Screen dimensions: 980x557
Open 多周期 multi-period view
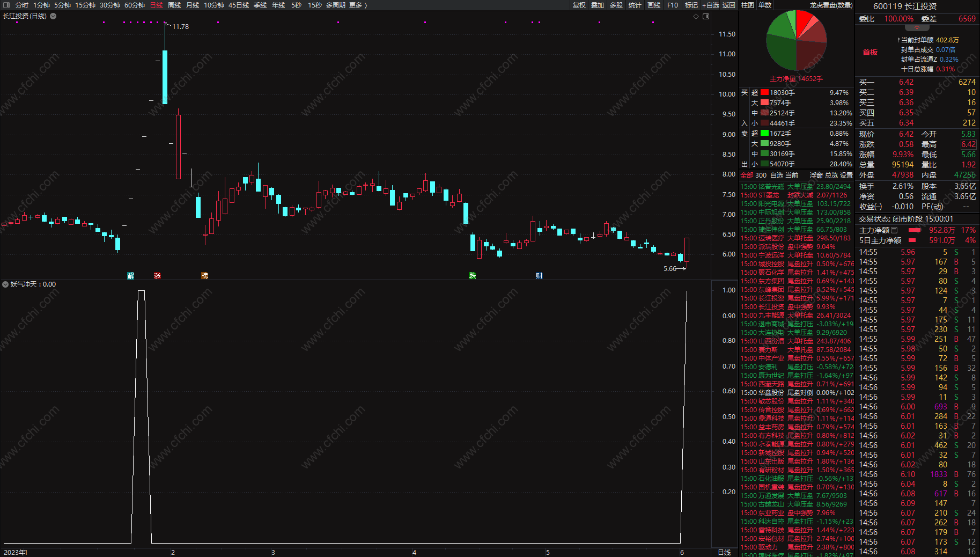[x=335, y=5]
